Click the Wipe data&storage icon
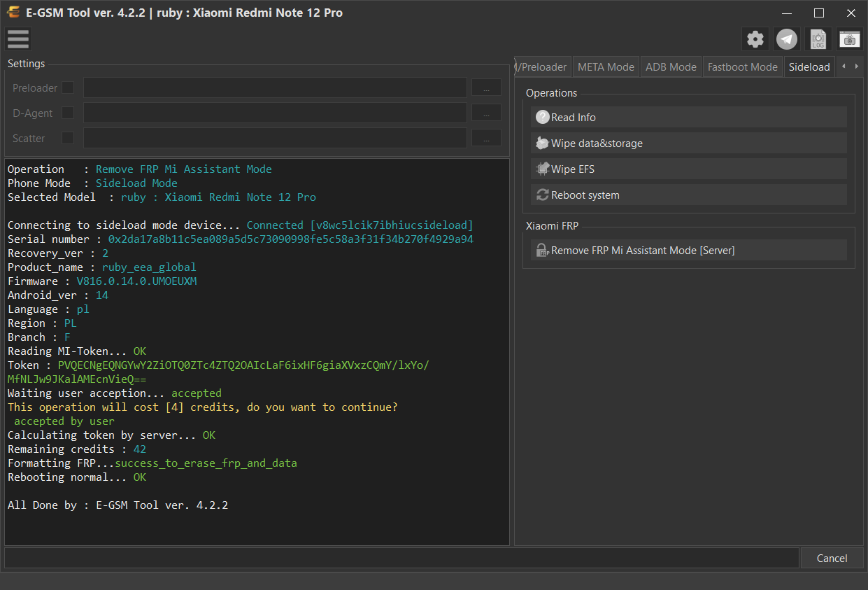 [x=543, y=143]
